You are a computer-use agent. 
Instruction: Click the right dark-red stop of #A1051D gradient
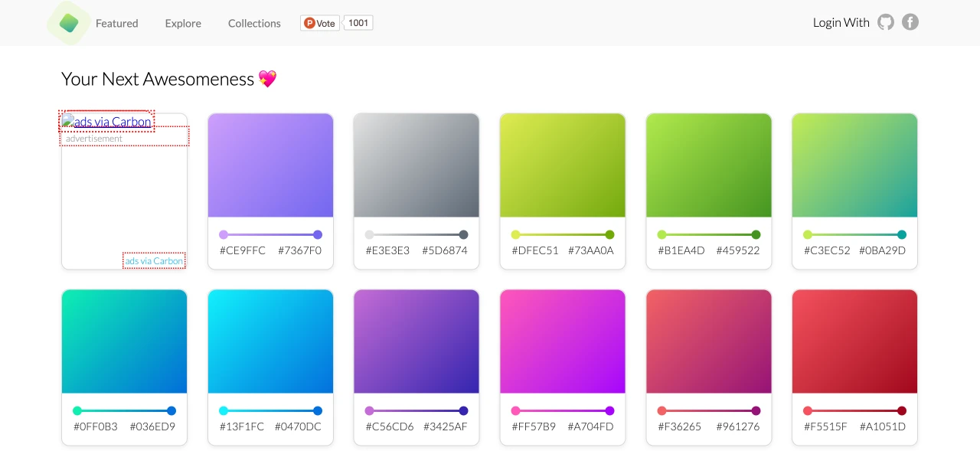[x=902, y=410]
